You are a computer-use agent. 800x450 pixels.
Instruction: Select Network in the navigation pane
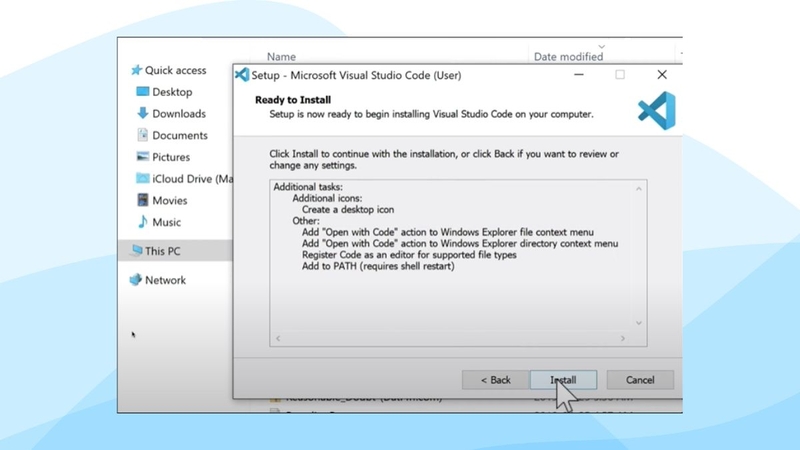click(x=165, y=280)
